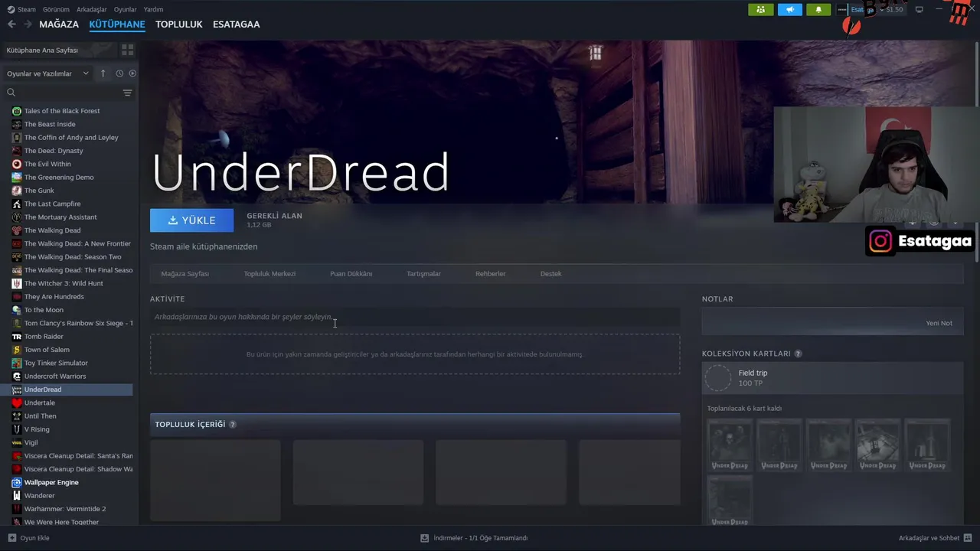Click the Topluluk İçeriği help icon
This screenshot has width=980, height=551.
point(233,424)
